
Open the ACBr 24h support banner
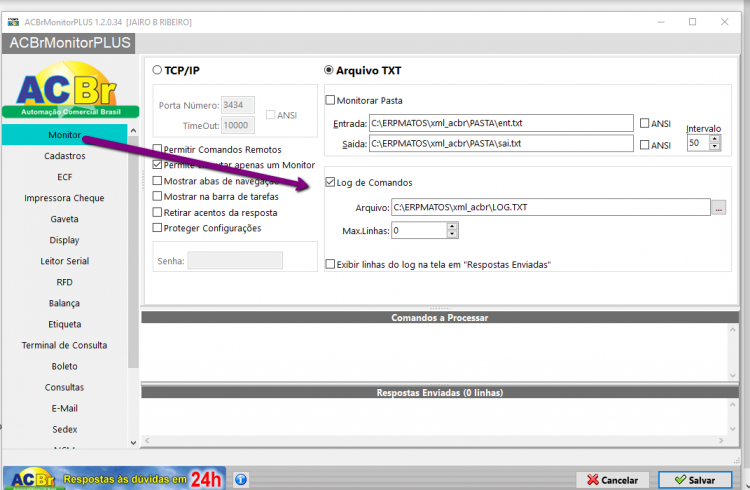tap(115, 478)
